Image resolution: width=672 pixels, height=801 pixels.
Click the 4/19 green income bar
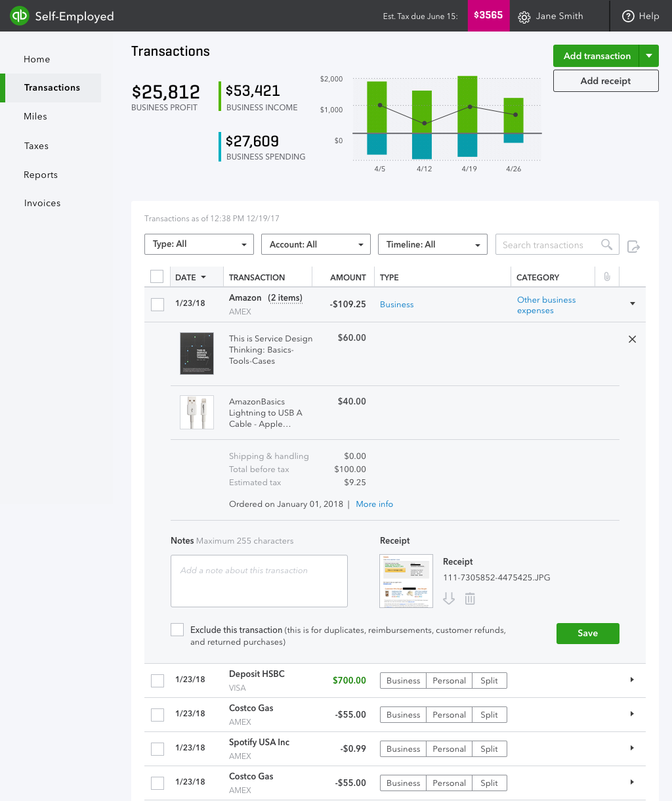point(467,104)
